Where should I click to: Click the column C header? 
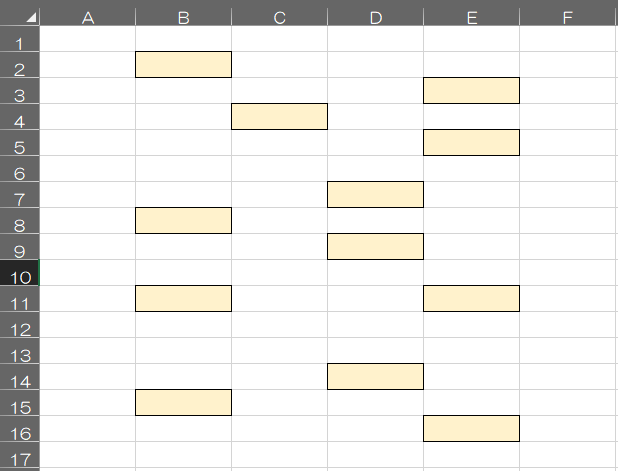point(279,18)
